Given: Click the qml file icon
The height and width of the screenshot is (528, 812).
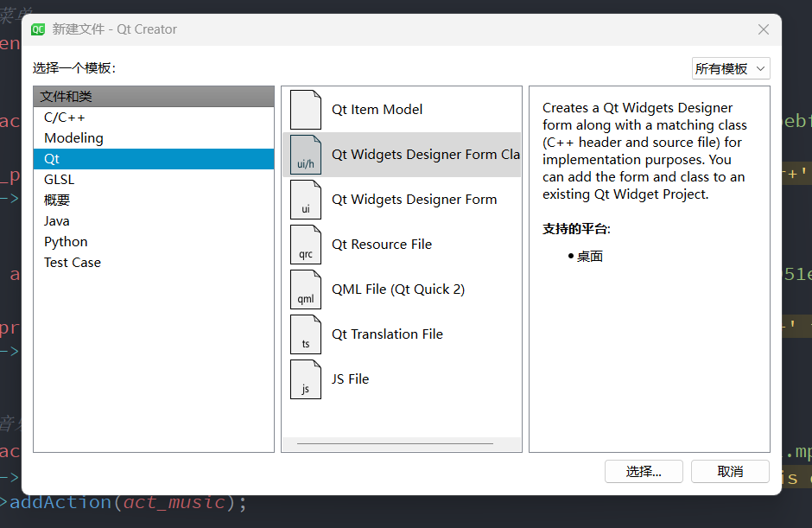Looking at the screenshot, I should point(306,289).
